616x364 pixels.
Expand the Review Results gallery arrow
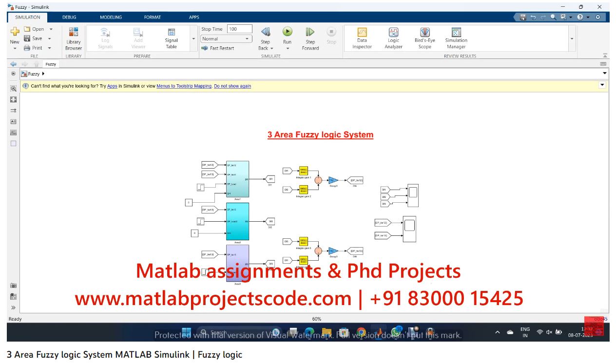click(x=572, y=38)
